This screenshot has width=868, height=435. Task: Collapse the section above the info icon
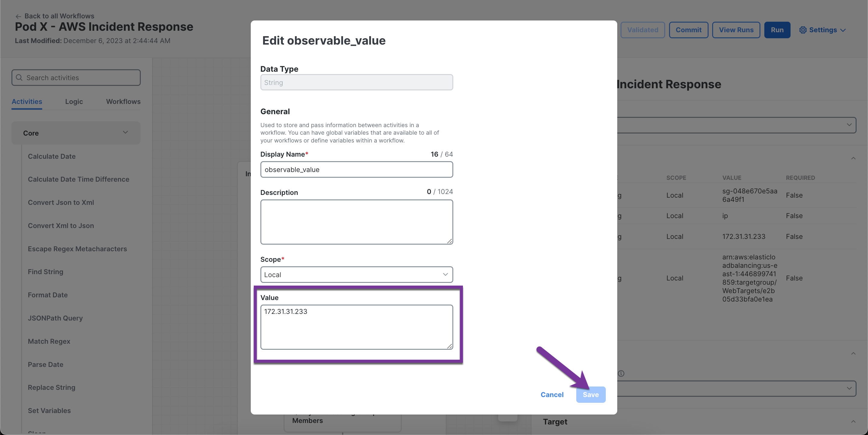coord(853,353)
